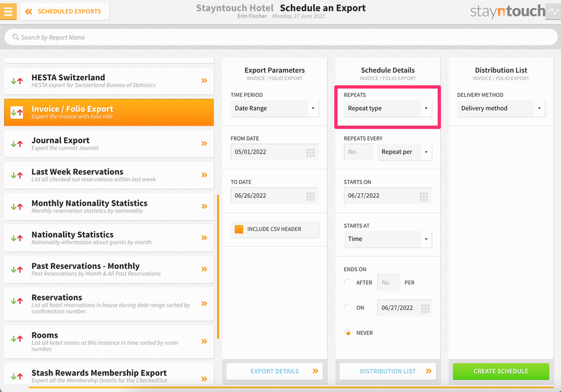
Task: Open the Repeat type dropdown
Action: click(387, 109)
